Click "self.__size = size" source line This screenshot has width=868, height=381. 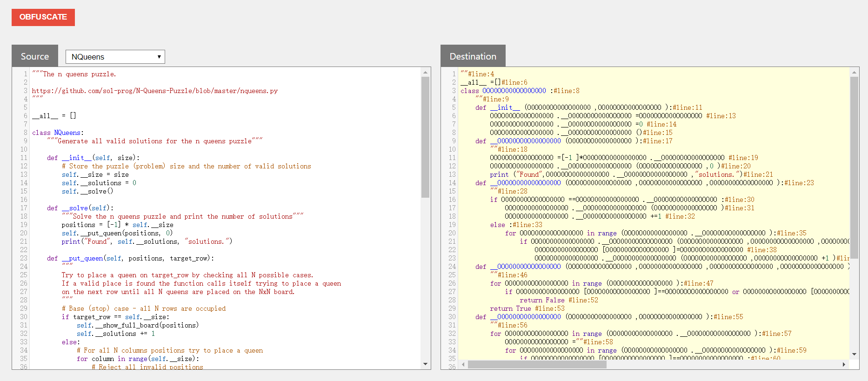coord(95,174)
